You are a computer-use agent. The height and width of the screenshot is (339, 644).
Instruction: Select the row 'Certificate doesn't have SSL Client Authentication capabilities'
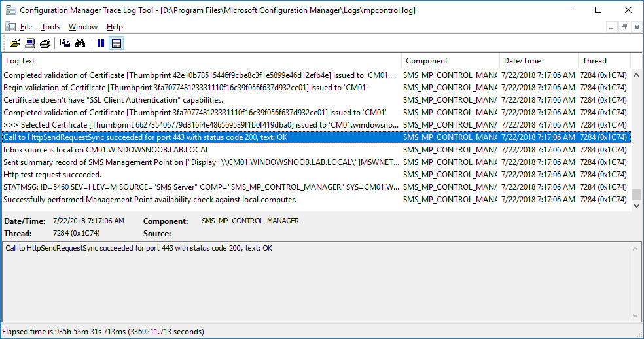click(x=316, y=100)
